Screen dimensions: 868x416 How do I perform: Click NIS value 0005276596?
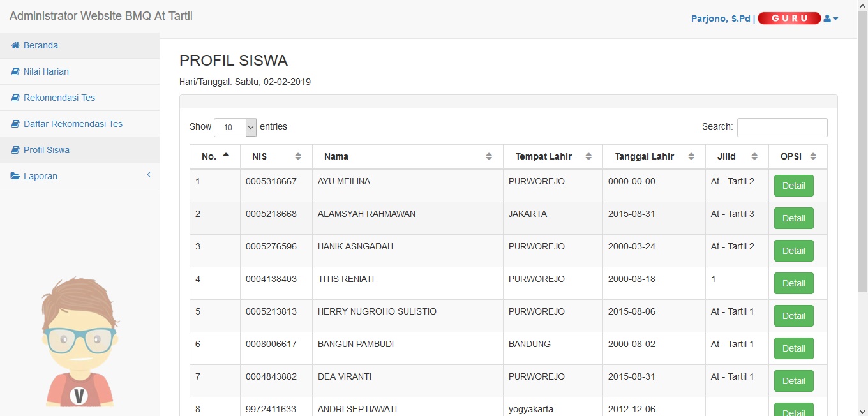click(x=271, y=246)
